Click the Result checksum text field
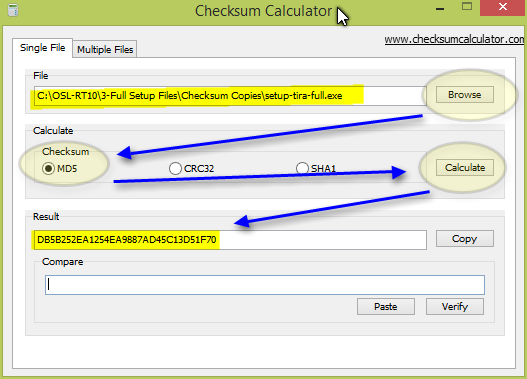Viewport: 527px width, 379px height. tap(230, 240)
